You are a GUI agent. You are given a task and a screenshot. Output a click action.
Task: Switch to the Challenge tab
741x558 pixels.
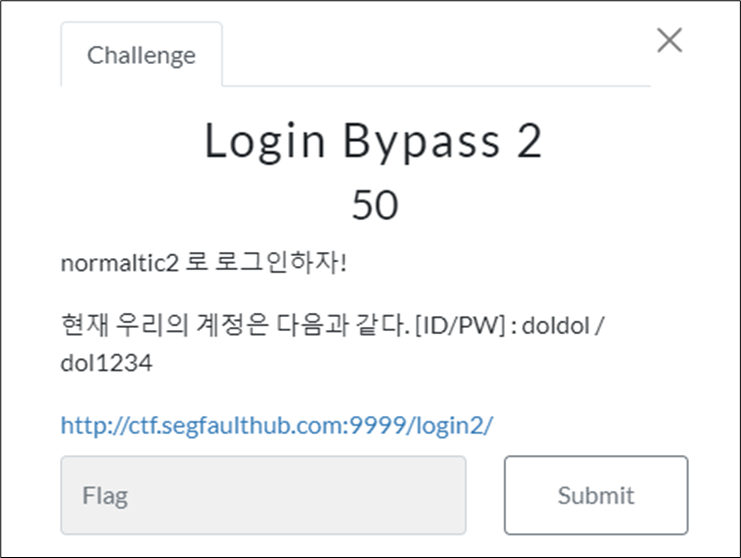click(141, 54)
